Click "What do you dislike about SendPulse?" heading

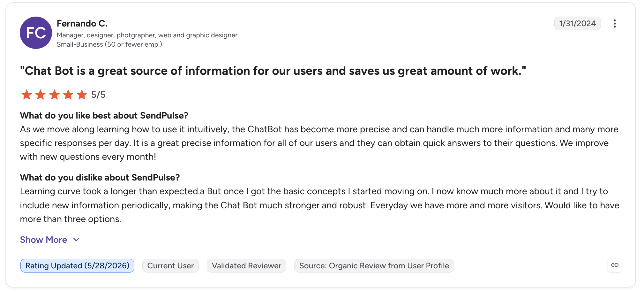100,178
